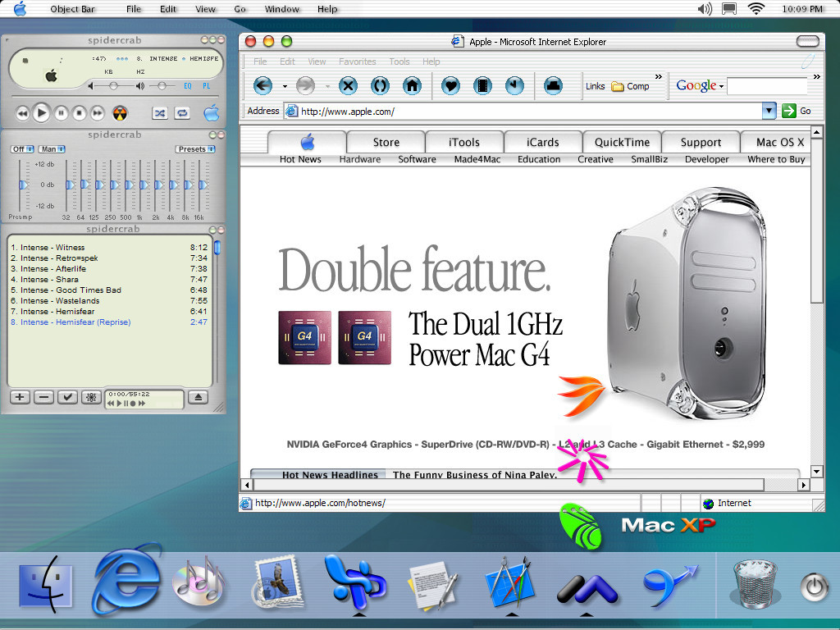This screenshot has height=630, width=840.
Task: Toggle the equalizer Off switch
Action: pyautogui.click(x=22, y=149)
